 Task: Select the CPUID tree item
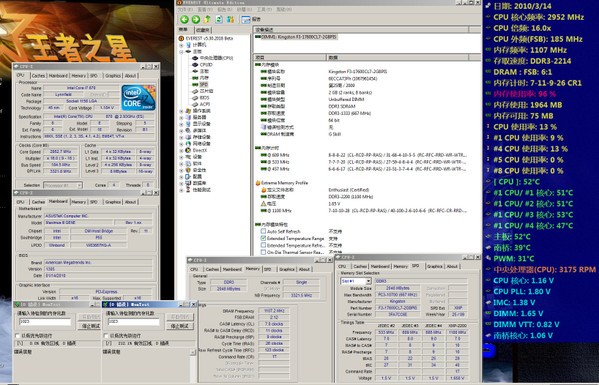pos(206,65)
